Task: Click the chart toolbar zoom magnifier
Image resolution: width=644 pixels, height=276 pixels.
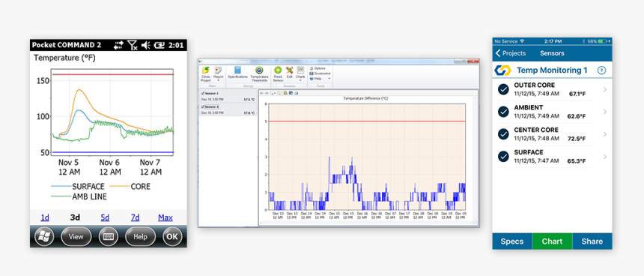Action: 273,93
